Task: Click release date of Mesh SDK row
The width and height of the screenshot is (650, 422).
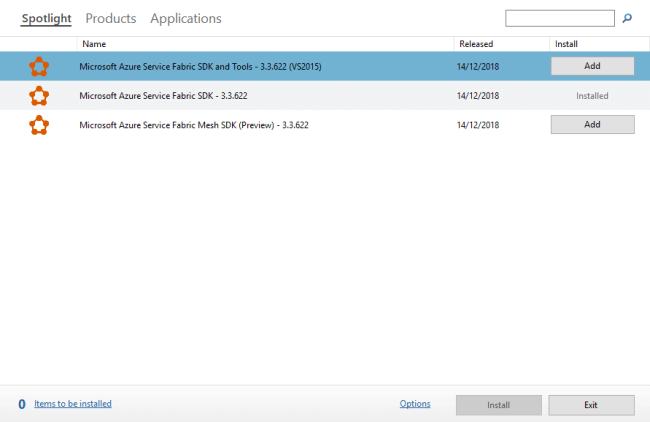Action: [478, 125]
